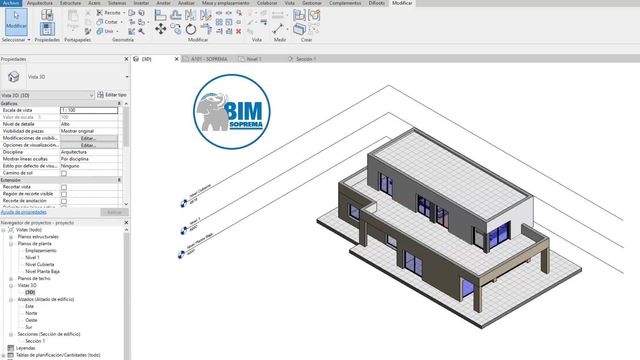
Task: Select Sección 1 in project browser
Action: tap(35, 341)
